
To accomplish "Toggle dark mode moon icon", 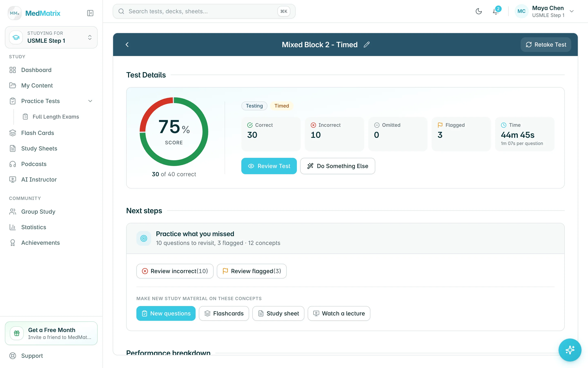I will (x=478, y=11).
